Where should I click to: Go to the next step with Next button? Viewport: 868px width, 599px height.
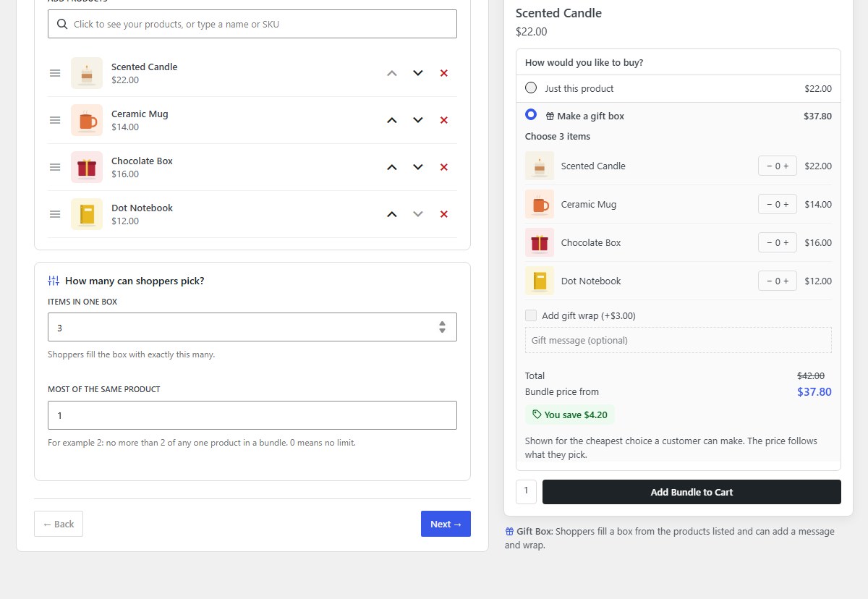coord(446,524)
